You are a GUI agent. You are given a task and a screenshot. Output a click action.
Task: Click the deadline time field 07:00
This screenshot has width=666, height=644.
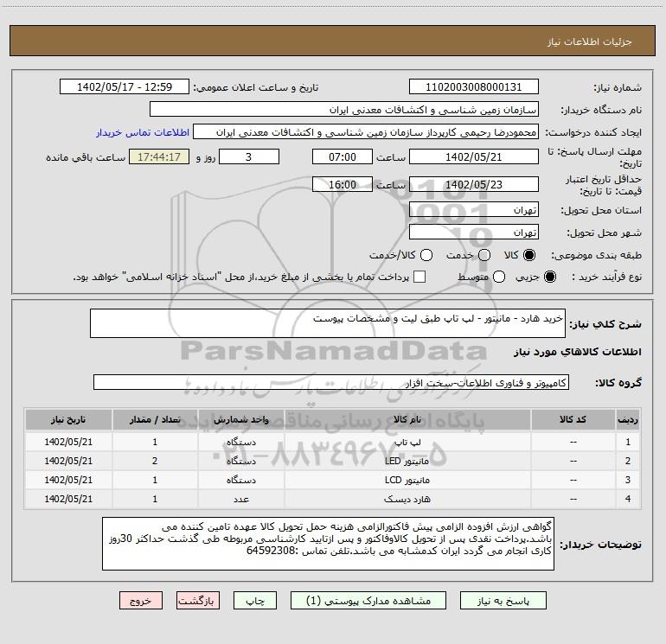(x=343, y=156)
